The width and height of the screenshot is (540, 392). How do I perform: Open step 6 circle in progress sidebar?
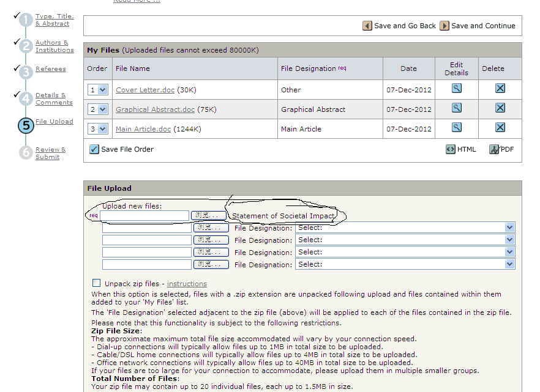[x=26, y=153]
